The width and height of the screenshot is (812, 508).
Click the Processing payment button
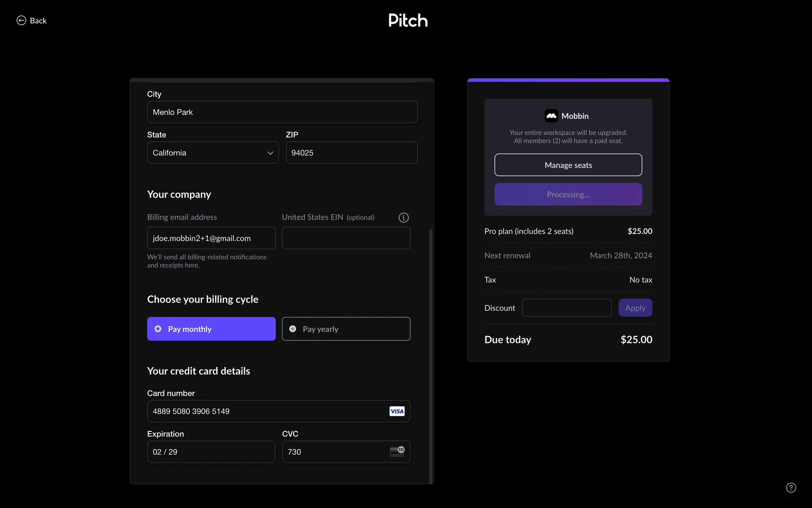pyautogui.click(x=568, y=194)
